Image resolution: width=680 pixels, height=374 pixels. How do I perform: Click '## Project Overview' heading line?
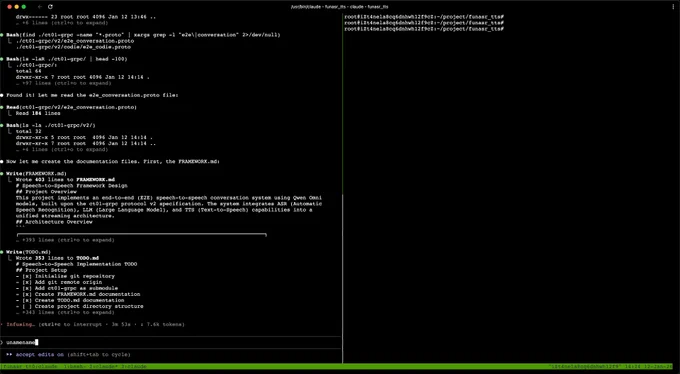(x=46, y=192)
